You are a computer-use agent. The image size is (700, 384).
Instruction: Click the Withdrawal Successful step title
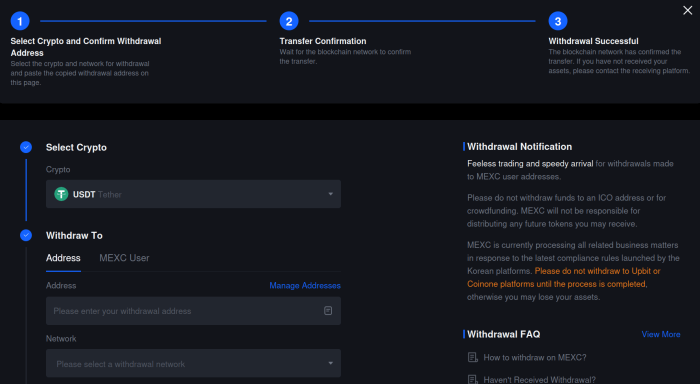[593, 41]
